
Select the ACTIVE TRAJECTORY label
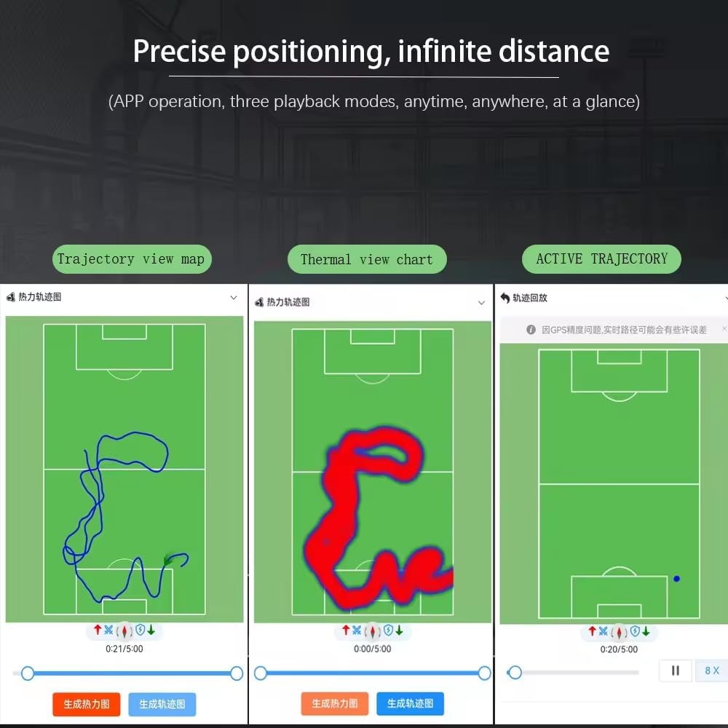[601, 259]
